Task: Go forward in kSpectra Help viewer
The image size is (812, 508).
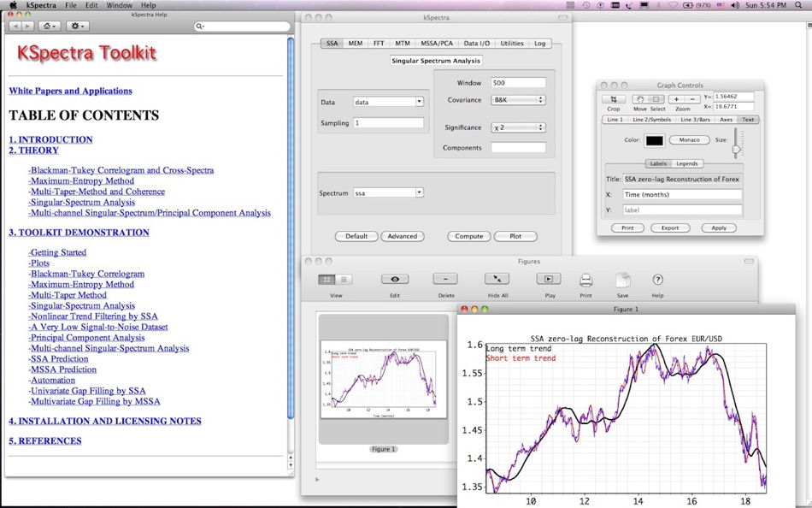Action: tap(28, 26)
